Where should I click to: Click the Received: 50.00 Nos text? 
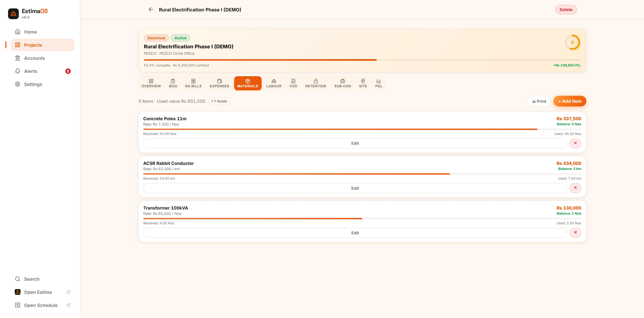[160, 134]
